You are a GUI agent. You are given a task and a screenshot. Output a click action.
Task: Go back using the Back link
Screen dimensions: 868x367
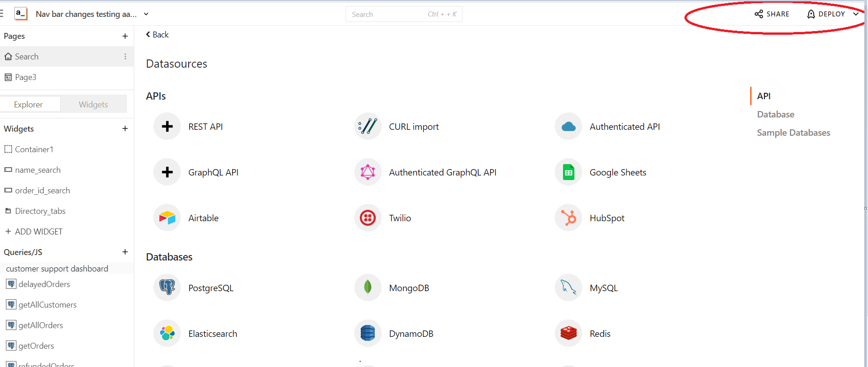pyautogui.click(x=157, y=35)
